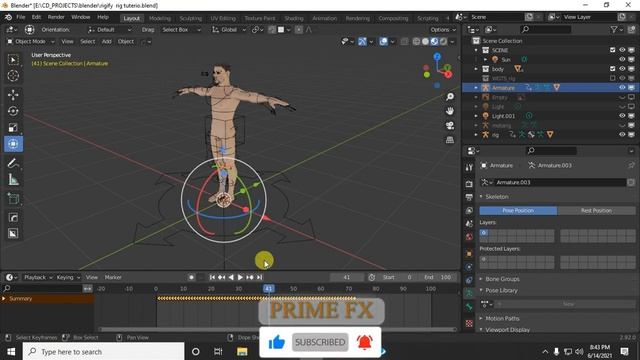Toggle X-ray display icon
Image resolution: width=640 pixels, height=360 pixels.
[x=404, y=41]
